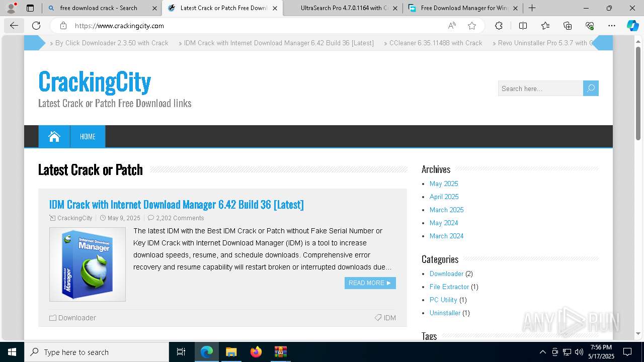Reload the page with refresh icon
The image size is (644, 362).
pos(36,26)
